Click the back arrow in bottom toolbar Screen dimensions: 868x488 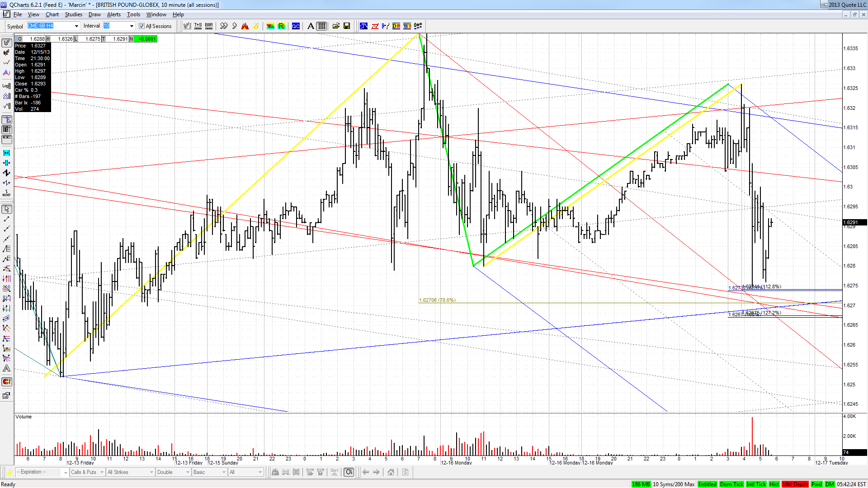[366, 472]
